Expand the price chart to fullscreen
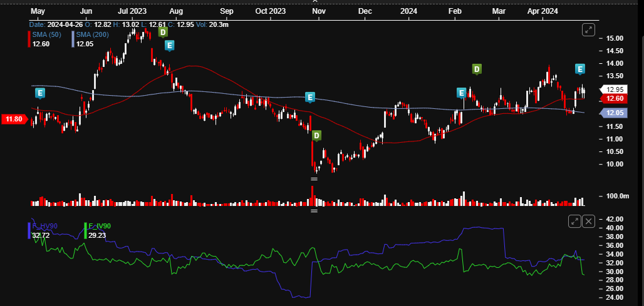644x306 pixels. click(x=588, y=29)
